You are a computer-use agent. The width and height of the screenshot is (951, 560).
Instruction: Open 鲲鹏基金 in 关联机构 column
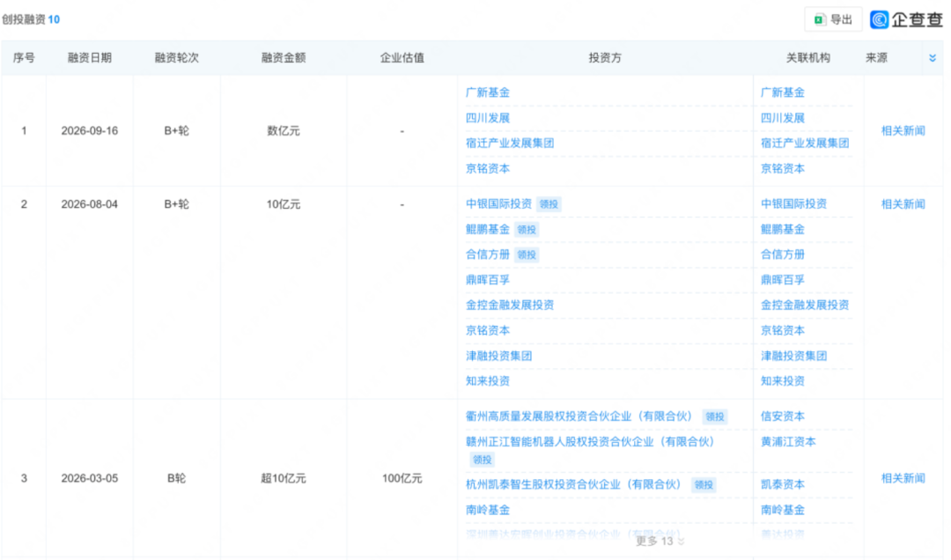783,229
